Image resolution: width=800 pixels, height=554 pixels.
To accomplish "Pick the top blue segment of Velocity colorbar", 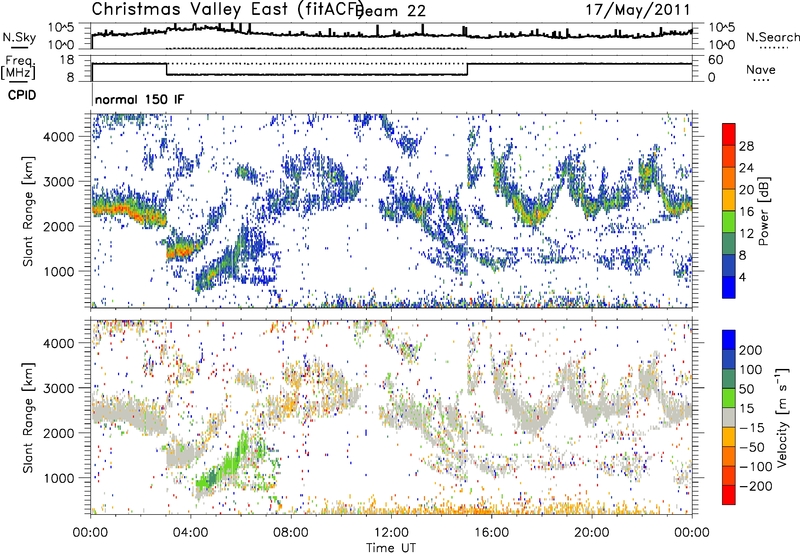I will [x=729, y=340].
